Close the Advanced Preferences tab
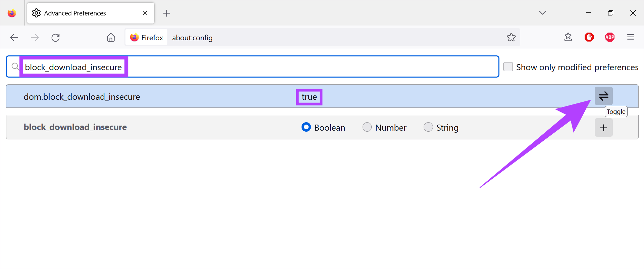 (x=145, y=13)
